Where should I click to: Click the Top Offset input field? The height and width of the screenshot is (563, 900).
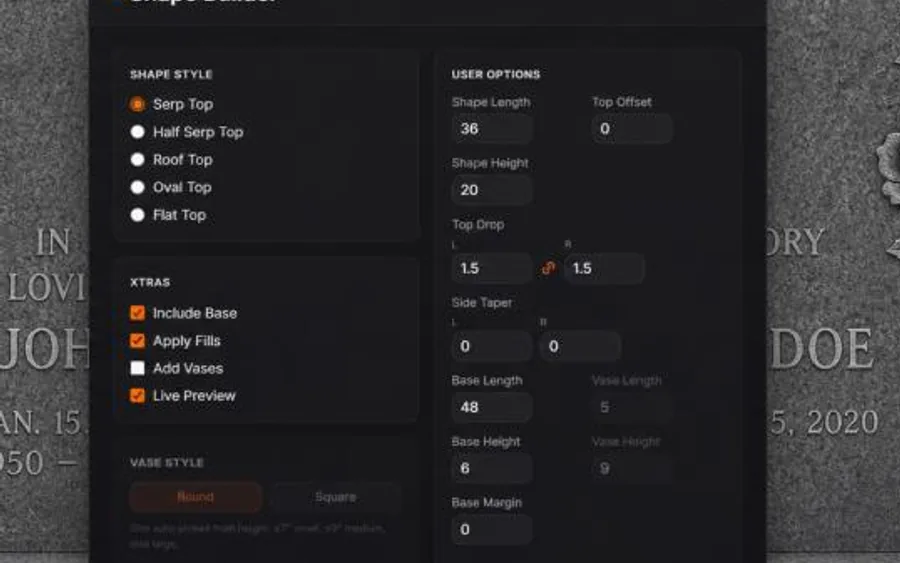click(632, 129)
